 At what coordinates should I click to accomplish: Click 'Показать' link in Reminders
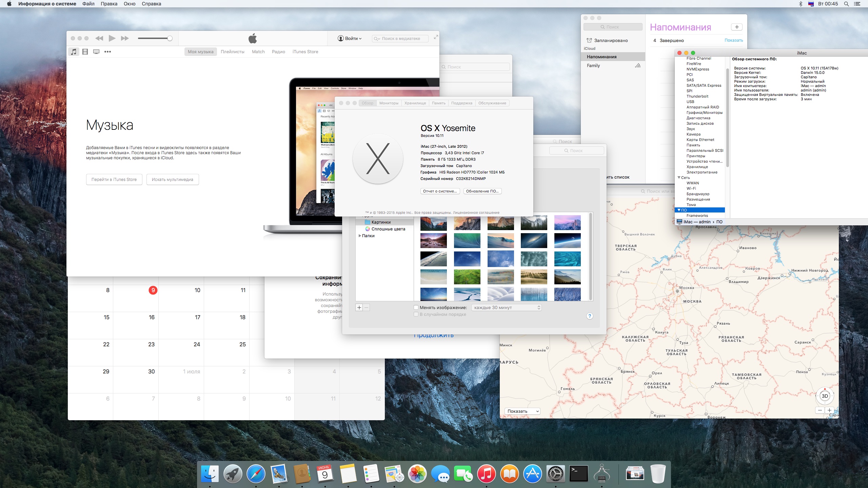(x=734, y=40)
